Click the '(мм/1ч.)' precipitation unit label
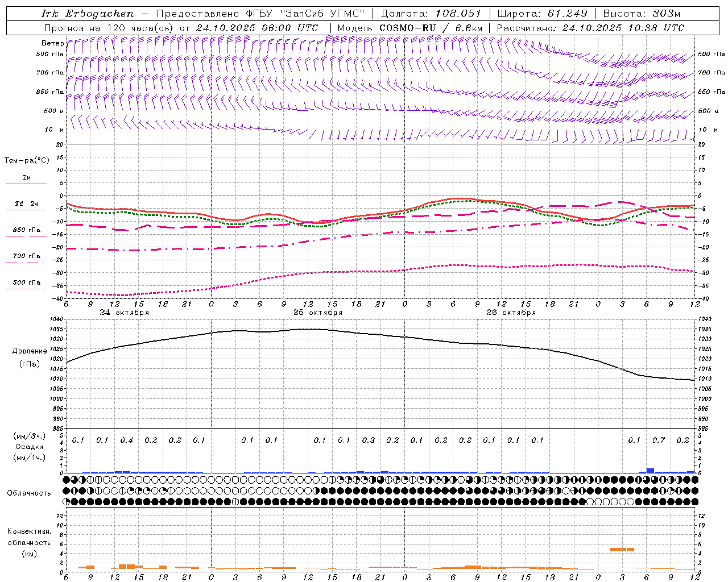The width and height of the screenshot is (728, 582). click(x=30, y=458)
